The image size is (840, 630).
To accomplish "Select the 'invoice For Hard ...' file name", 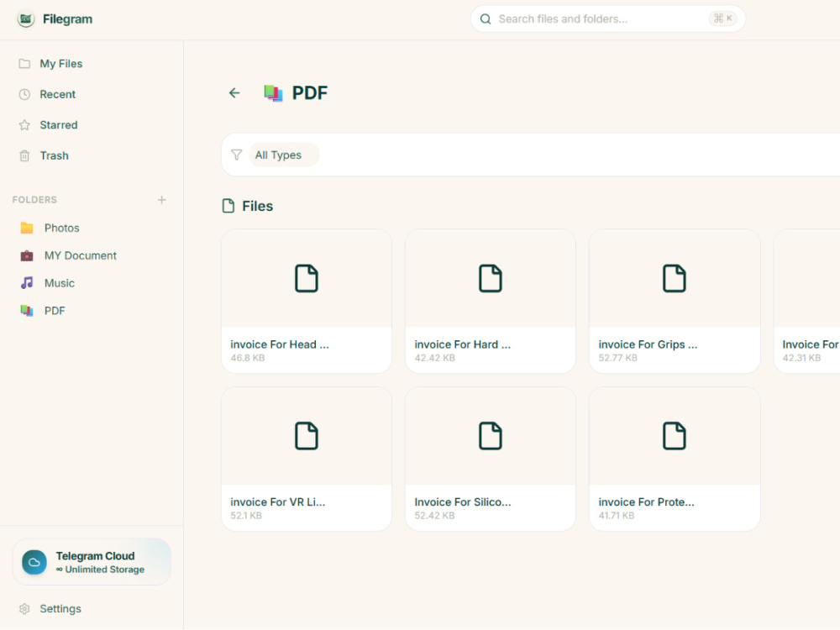I will pos(462,344).
